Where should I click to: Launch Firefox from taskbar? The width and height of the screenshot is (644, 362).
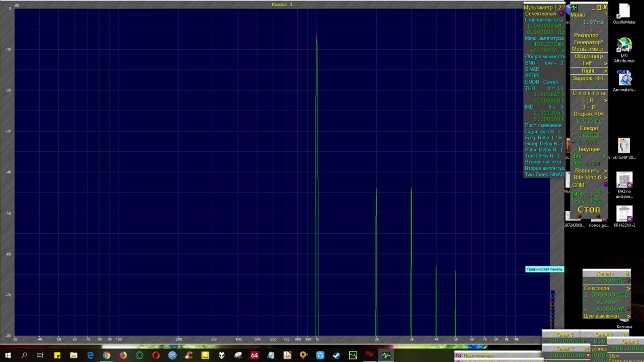(123, 355)
